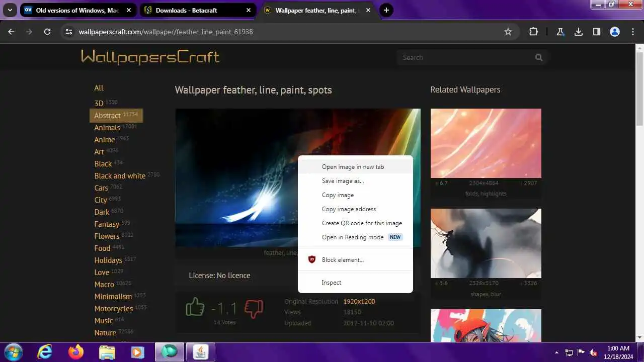Choose Inspect from context menu
Viewport: 644px width, 362px height.
coord(355,283)
